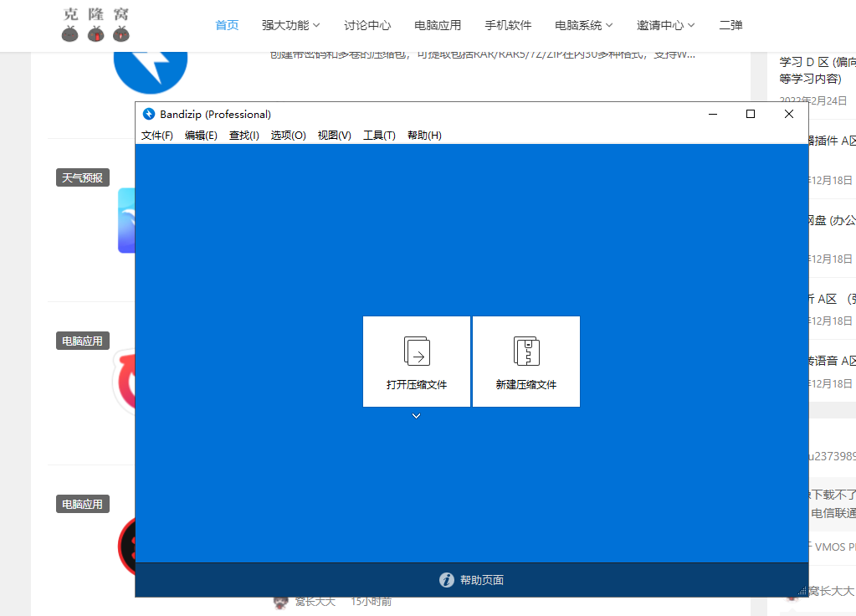Open 二弹 in the website navigation
This screenshot has height=616, width=856.
[x=731, y=25]
